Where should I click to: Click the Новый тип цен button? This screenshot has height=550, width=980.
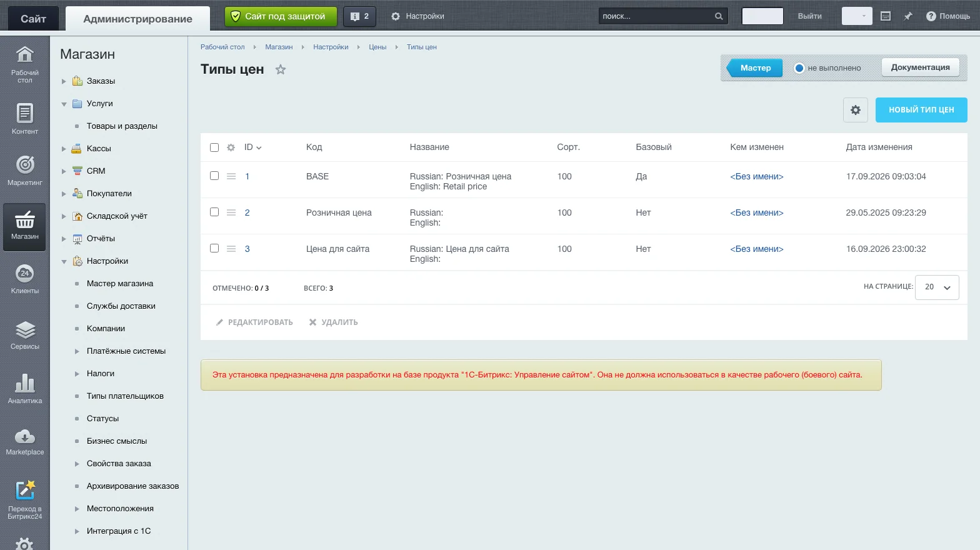921,110
